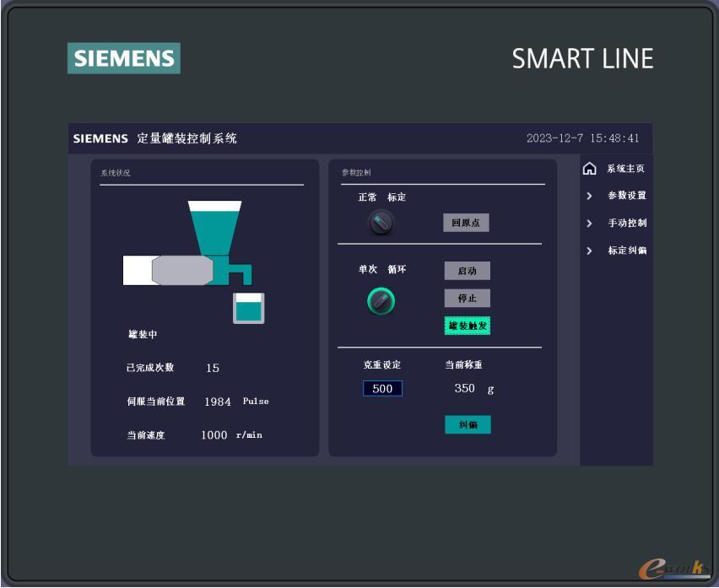Screen dimensions: 719x588
Task: Open the 系统主页 menu entry
Action: (x=626, y=169)
